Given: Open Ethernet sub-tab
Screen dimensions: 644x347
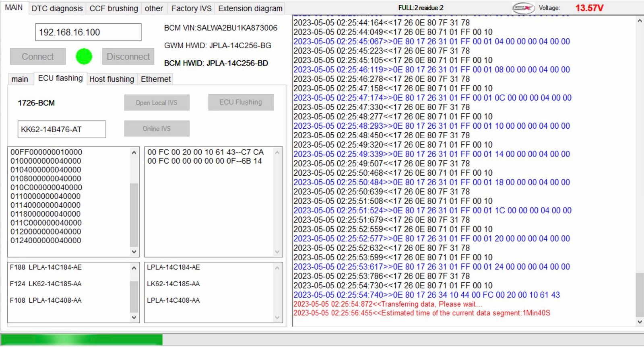Looking at the screenshot, I should [156, 79].
